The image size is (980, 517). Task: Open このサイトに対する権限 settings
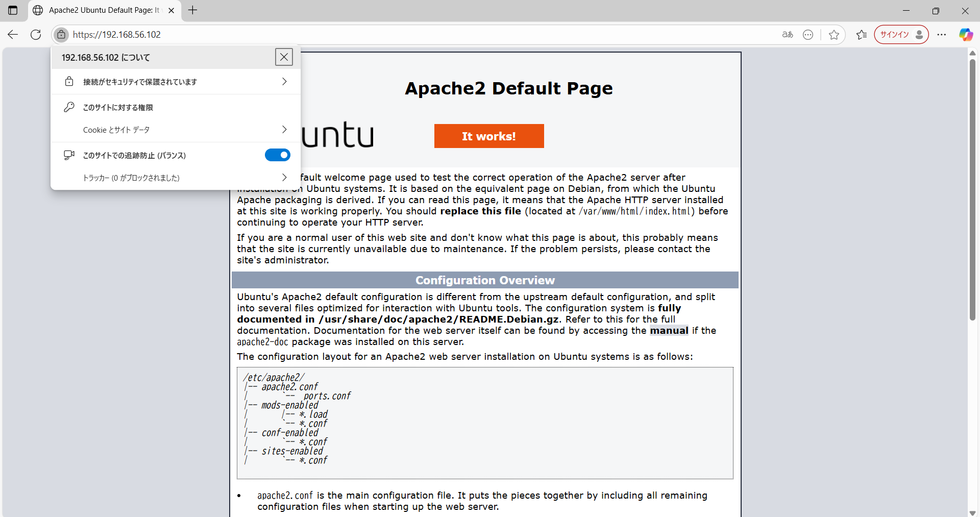118,107
